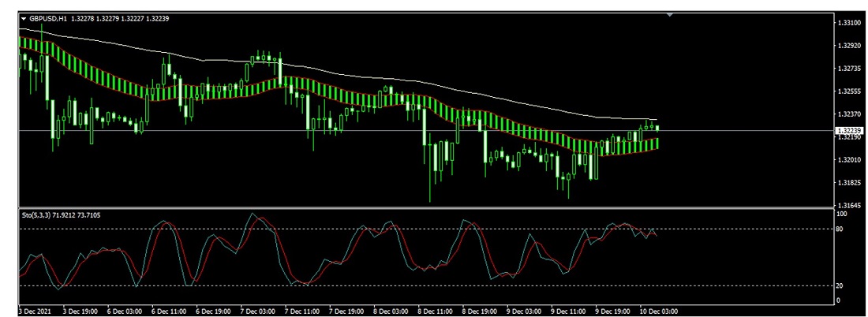This screenshot has width=868, height=317.
Task: Click the 10 Dec 03:00 time label
Action: [x=659, y=311]
